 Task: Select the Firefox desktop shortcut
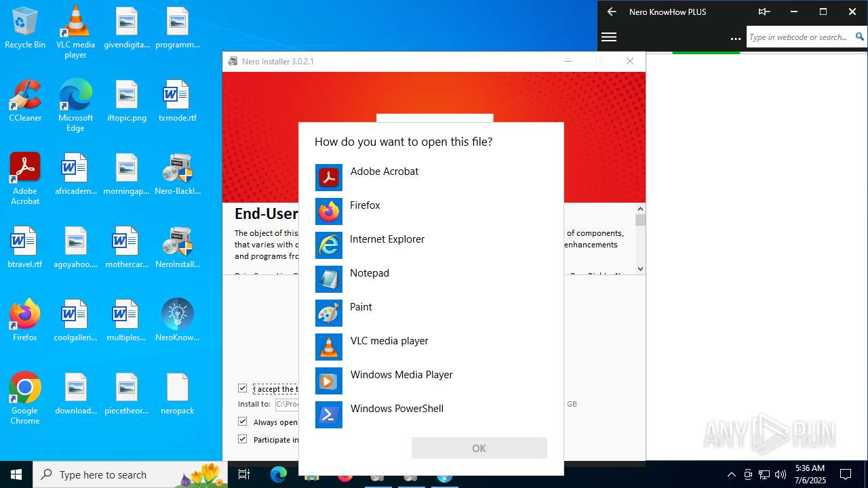coord(25,320)
